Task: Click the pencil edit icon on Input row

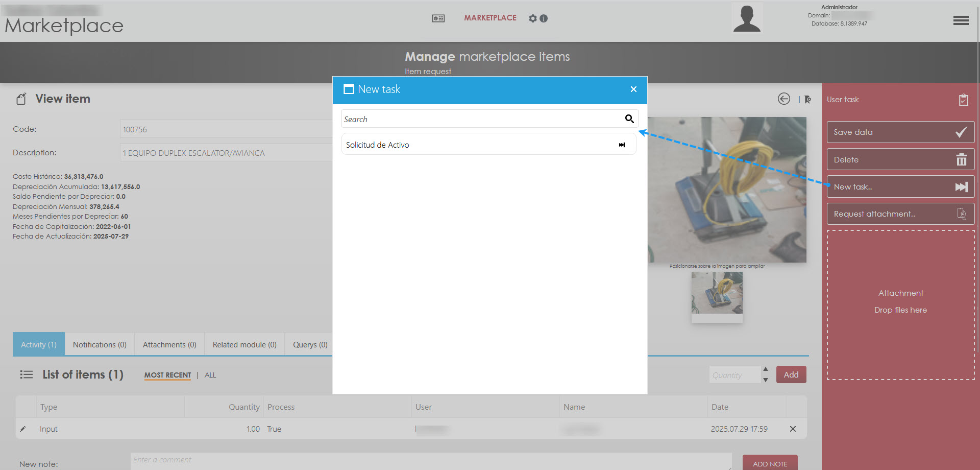Action: (x=23, y=429)
